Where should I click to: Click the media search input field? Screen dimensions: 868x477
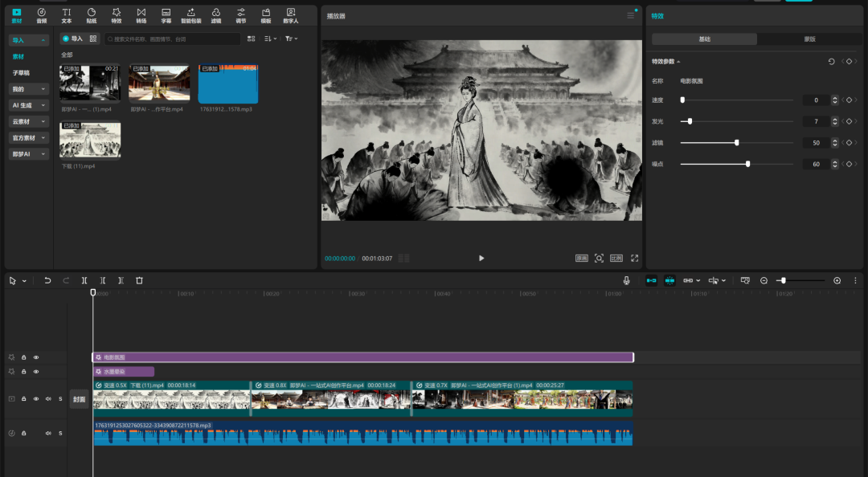pyautogui.click(x=173, y=39)
